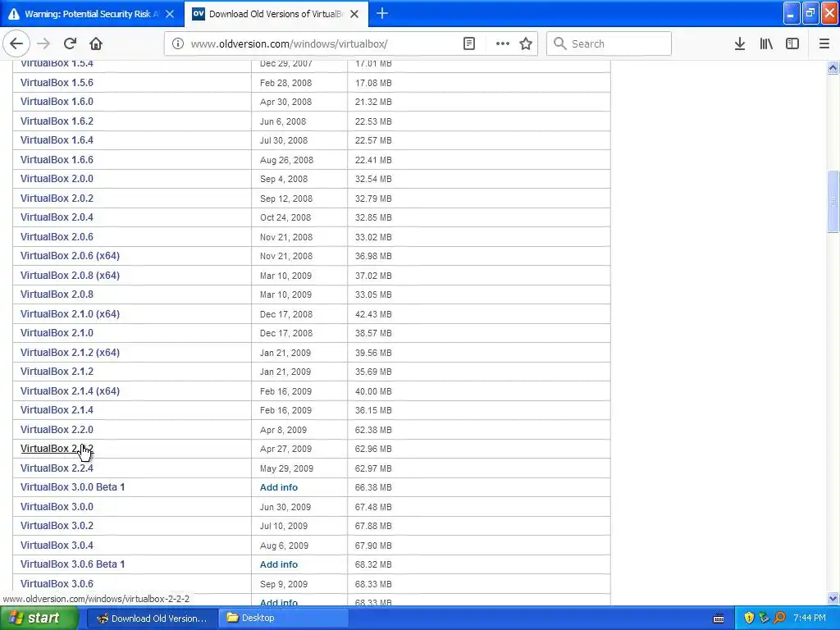Close the Security Risk warning tab

coord(170,14)
